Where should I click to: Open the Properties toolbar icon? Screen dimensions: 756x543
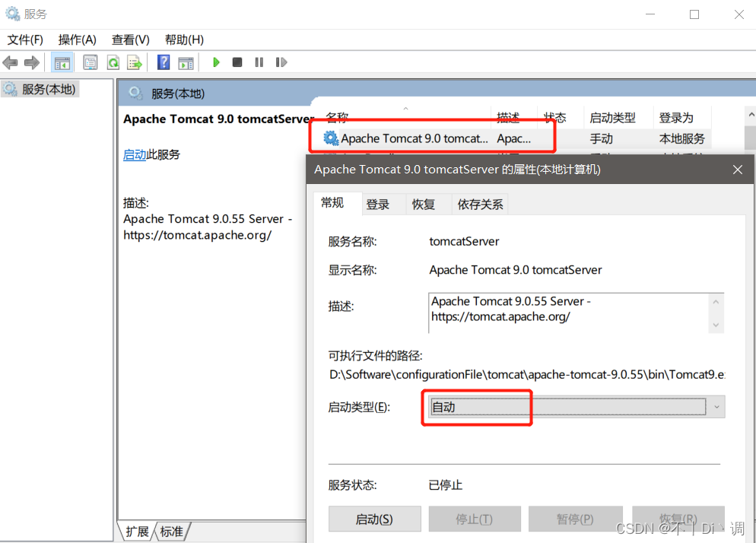[x=91, y=62]
